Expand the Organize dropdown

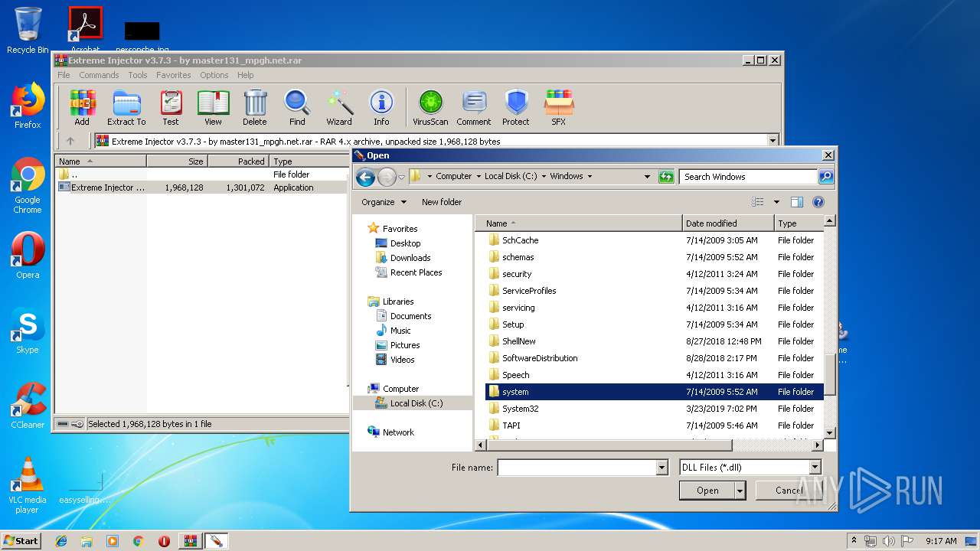tap(384, 202)
